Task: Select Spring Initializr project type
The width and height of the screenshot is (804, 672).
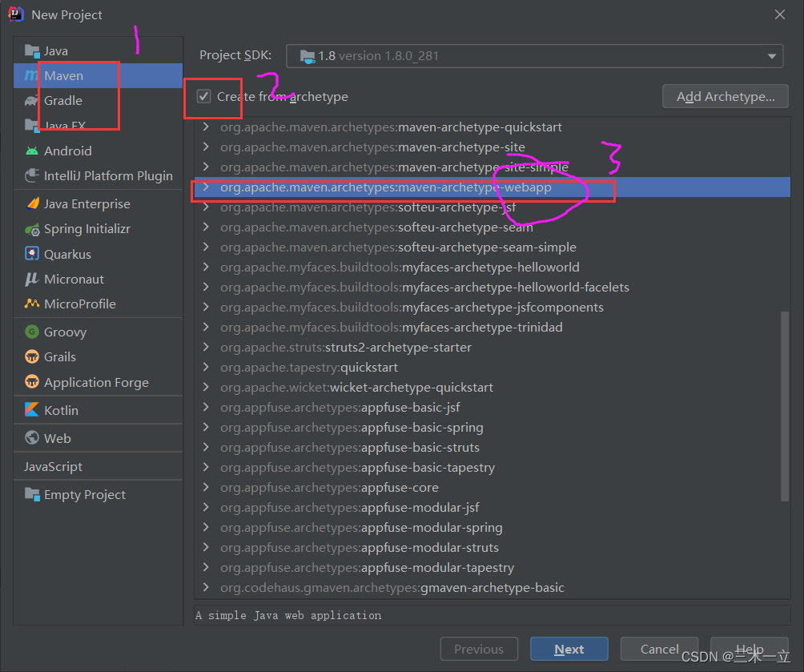Action: coord(98,229)
